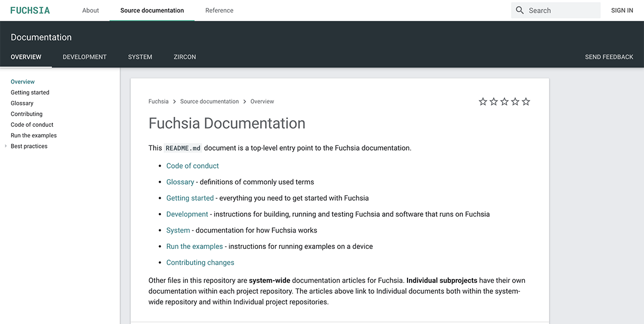Viewport: 644px width, 324px height.
Task: Follow the Contributing changes link
Action: click(200, 263)
